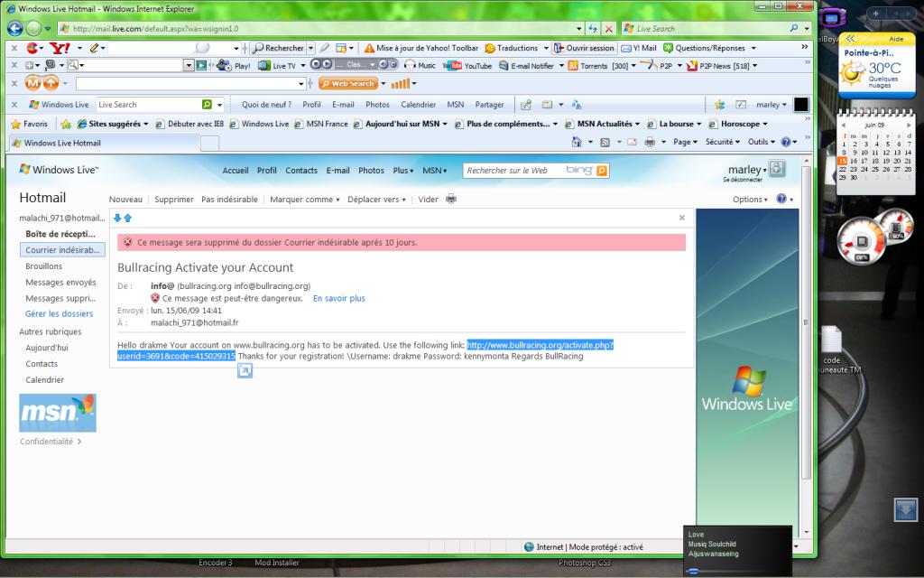Click the black square swatch on Windows Live toolbar
This screenshot has height=578, width=924.
tap(801, 105)
